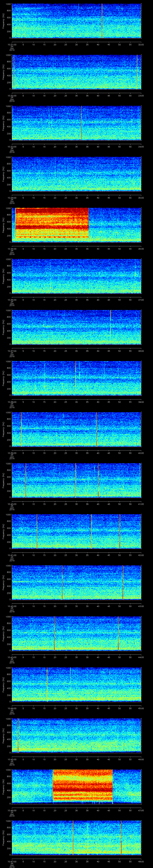Click the 10:38:00 start time label

click(12, 402)
